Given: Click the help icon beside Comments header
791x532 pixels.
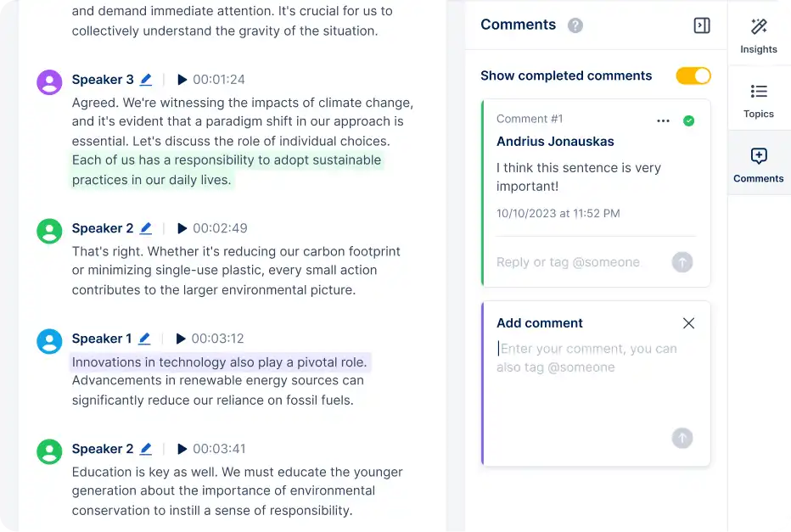Looking at the screenshot, I should pos(575,25).
